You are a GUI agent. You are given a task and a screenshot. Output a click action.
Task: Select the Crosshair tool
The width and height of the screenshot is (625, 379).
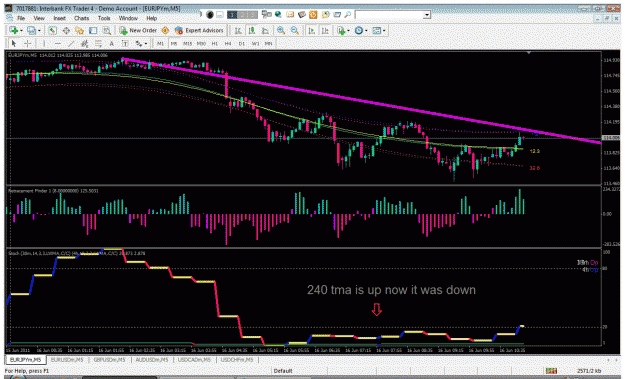click(28, 43)
